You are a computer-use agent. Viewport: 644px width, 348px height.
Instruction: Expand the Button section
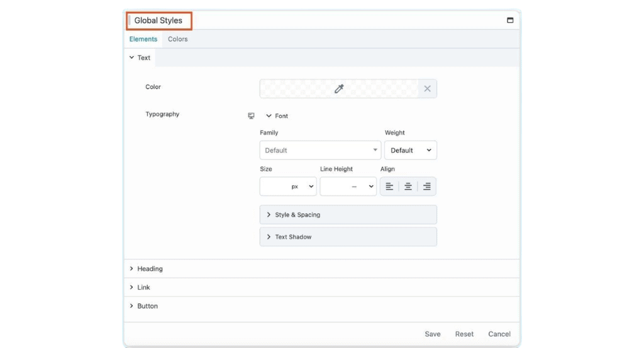(322, 306)
